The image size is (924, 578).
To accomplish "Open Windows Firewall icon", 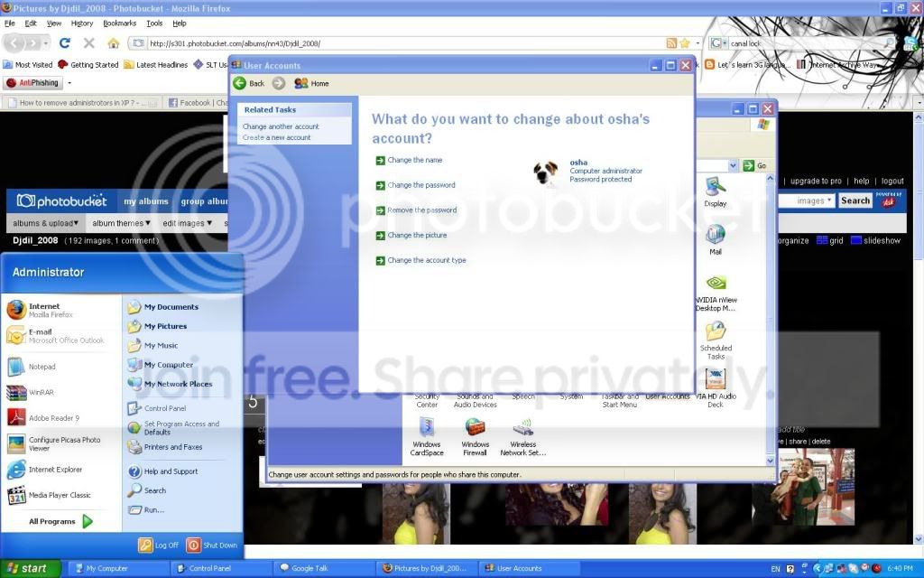I will coord(475,436).
